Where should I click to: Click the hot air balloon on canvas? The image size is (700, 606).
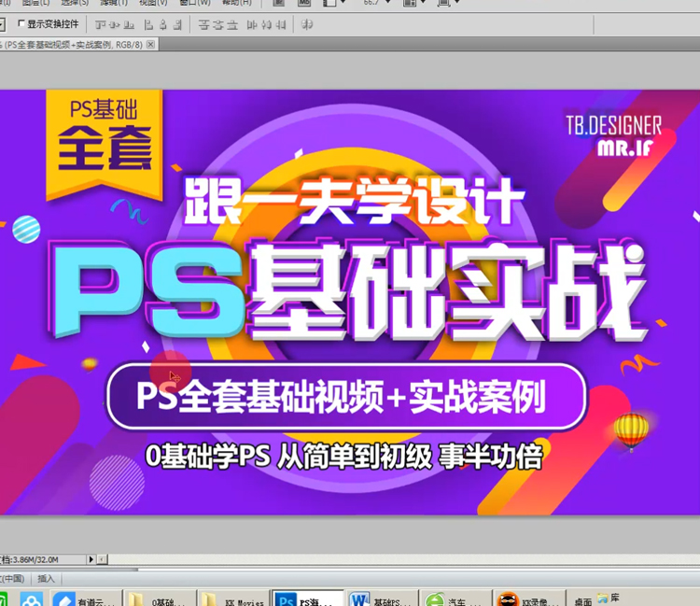pyautogui.click(x=631, y=431)
